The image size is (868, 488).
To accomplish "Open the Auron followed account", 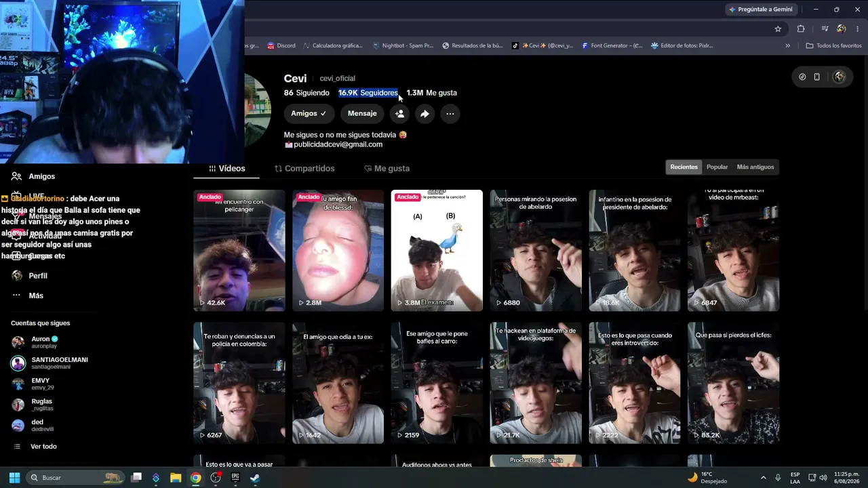I will [x=35, y=342].
